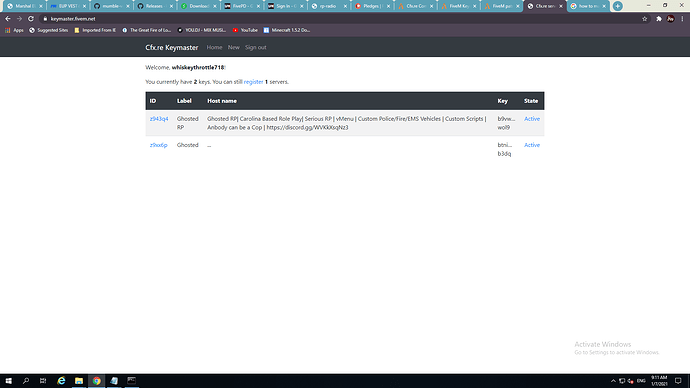Open the taskbar clock and calendar

tap(659, 381)
